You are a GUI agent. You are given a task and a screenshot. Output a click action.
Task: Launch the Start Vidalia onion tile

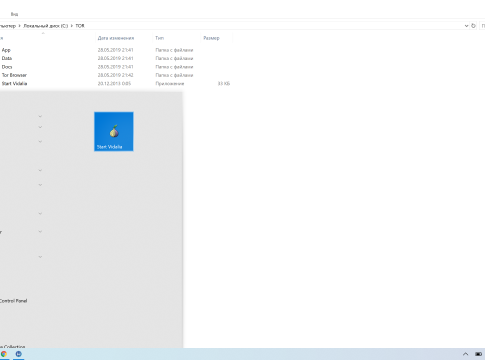tap(114, 131)
